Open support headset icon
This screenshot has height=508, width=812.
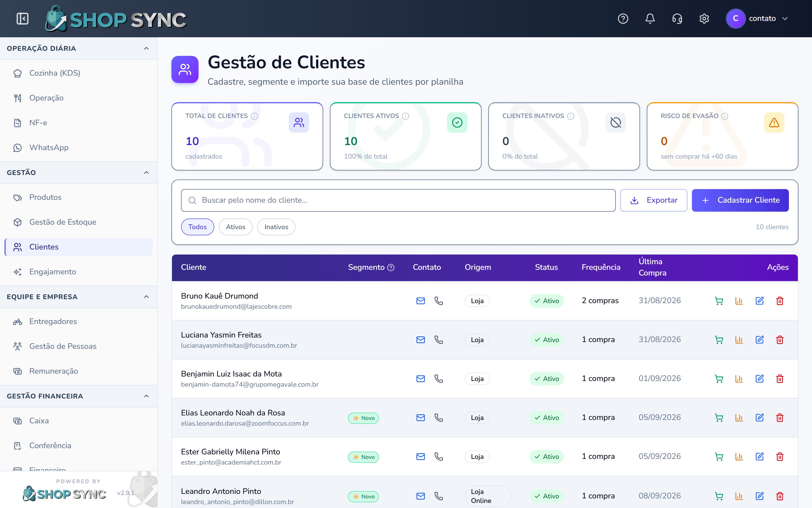(677, 18)
